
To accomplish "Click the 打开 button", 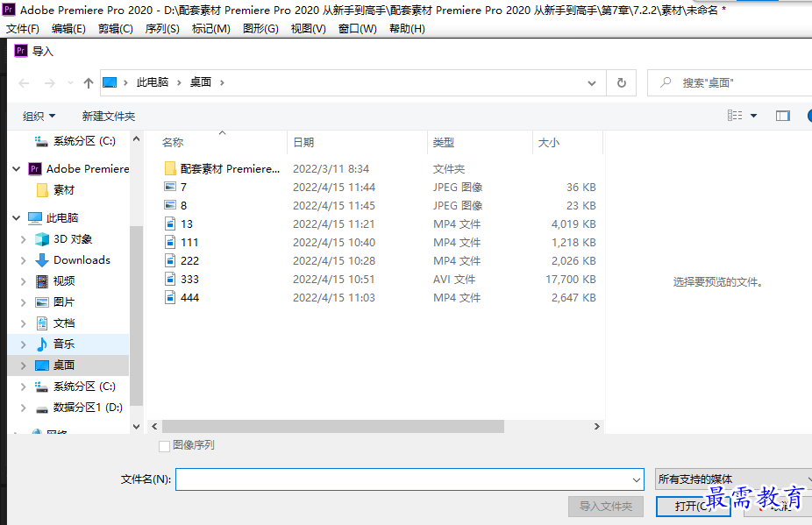I will (x=693, y=507).
